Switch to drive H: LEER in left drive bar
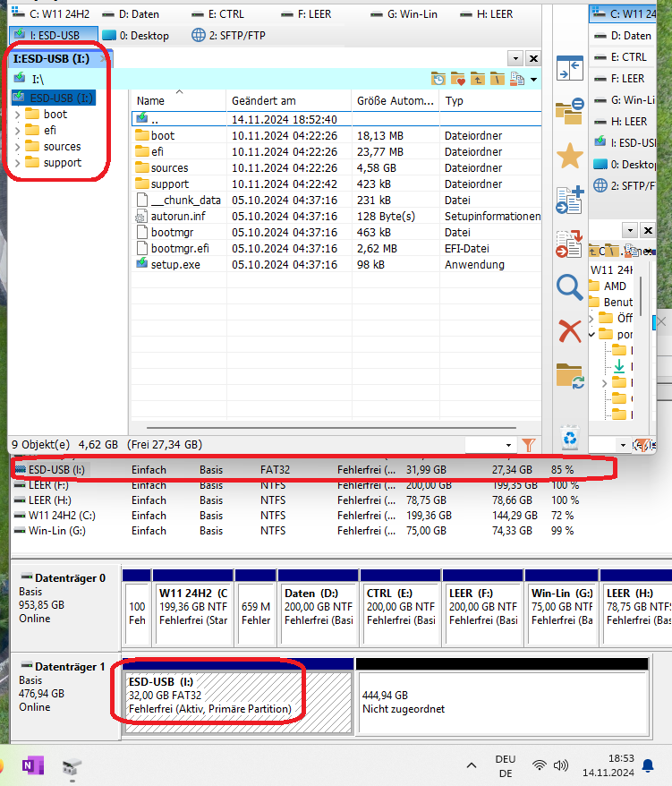This screenshot has height=786, width=672. [487, 14]
